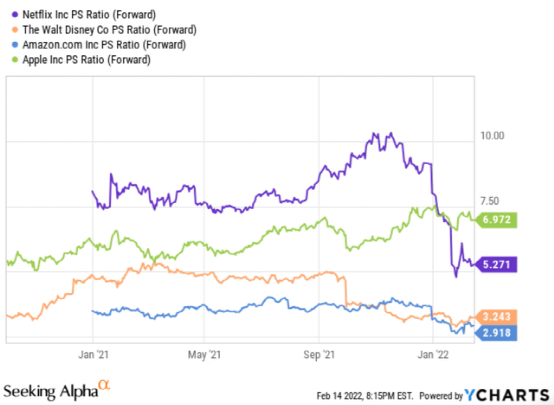Click the blue Amazon.com legend dot

click(x=15, y=45)
